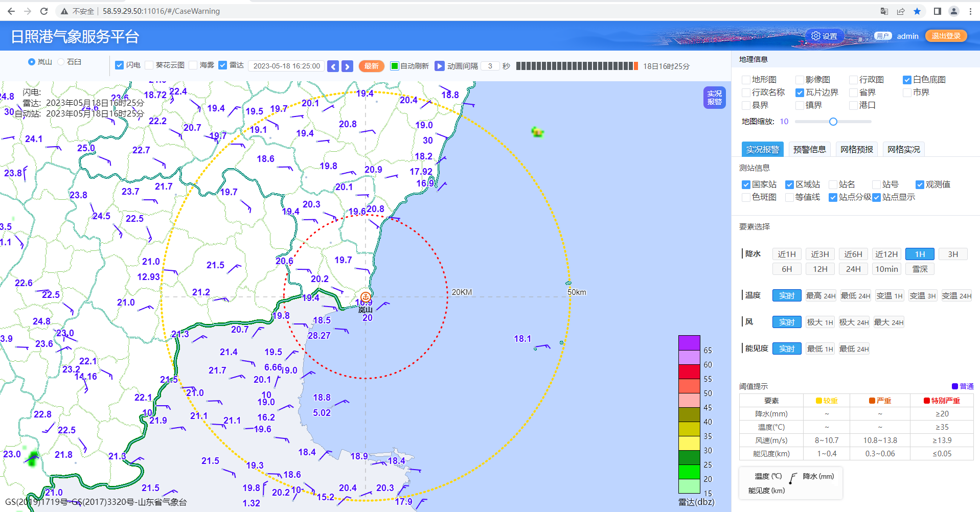980x512 pixels.
Task: Enable the 等值线 contour checkbox
Action: click(x=789, y=197)
